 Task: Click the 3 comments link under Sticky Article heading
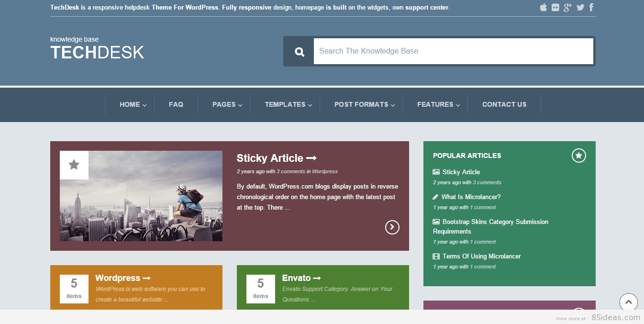point(290,171)
